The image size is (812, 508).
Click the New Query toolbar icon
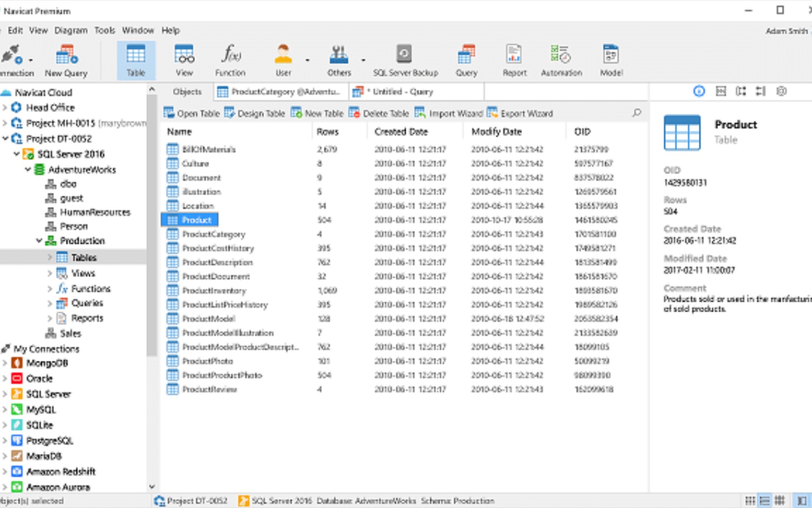(66, 60)
